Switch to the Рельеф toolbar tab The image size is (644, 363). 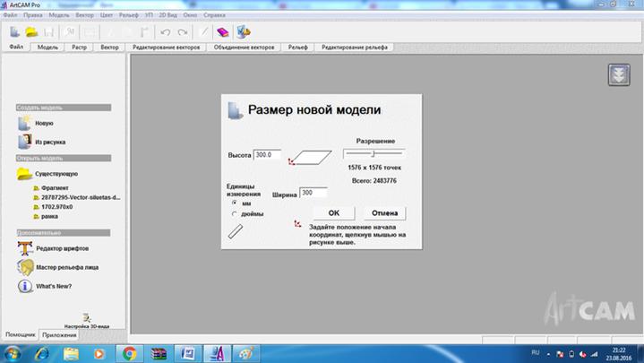pyautogui.click(x=297, y=48)
